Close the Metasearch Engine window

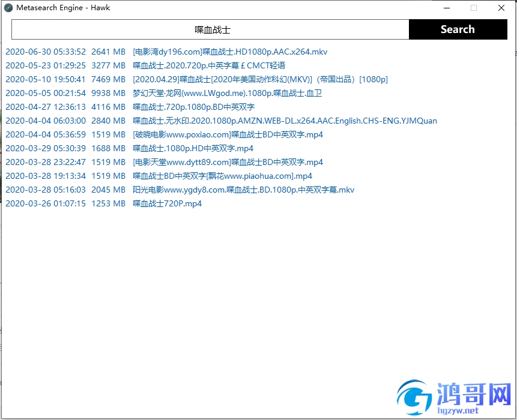point(501,8)
